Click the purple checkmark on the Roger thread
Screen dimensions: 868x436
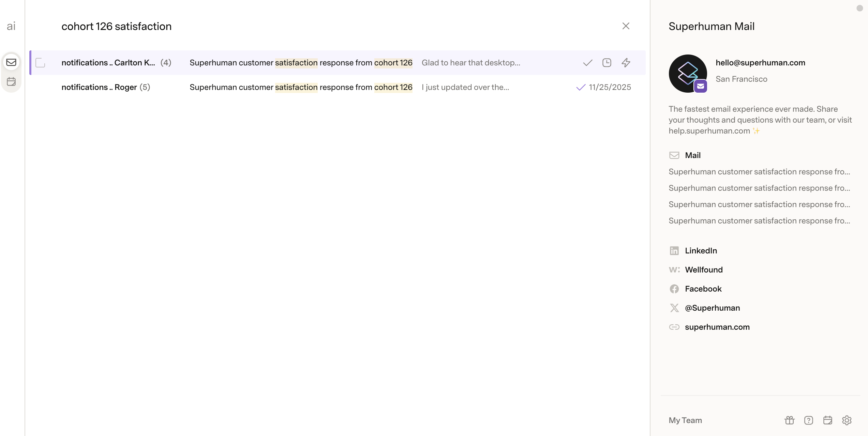pos(581,88)
